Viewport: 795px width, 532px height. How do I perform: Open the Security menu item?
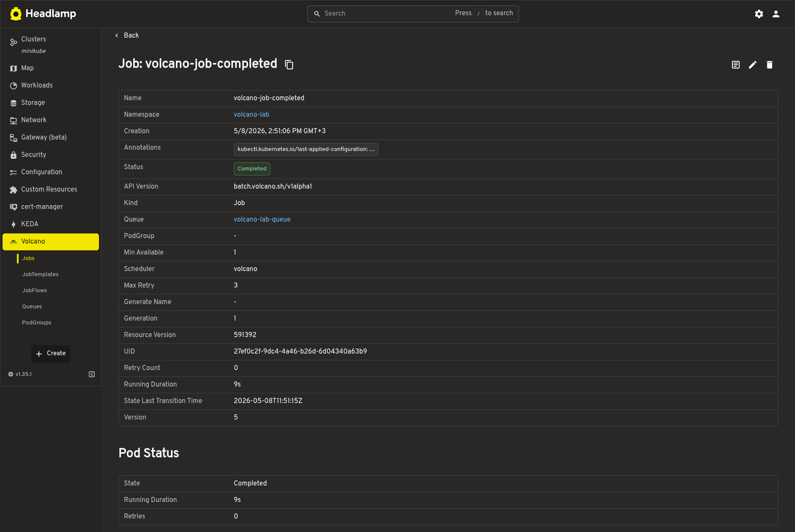pos(51,155)
